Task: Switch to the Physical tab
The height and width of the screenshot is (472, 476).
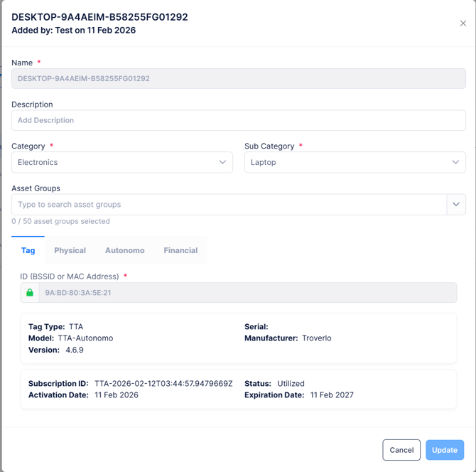Action: [70, 250]
